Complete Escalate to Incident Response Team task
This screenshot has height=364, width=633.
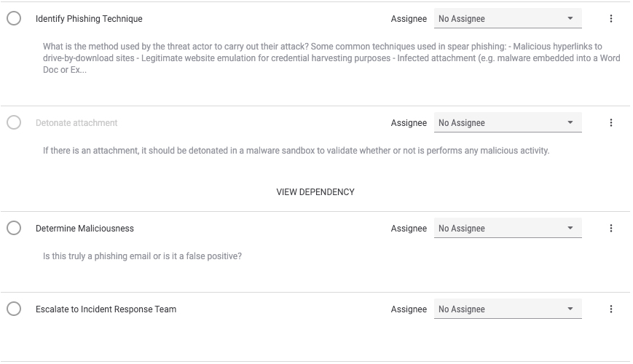click(14, 309)
